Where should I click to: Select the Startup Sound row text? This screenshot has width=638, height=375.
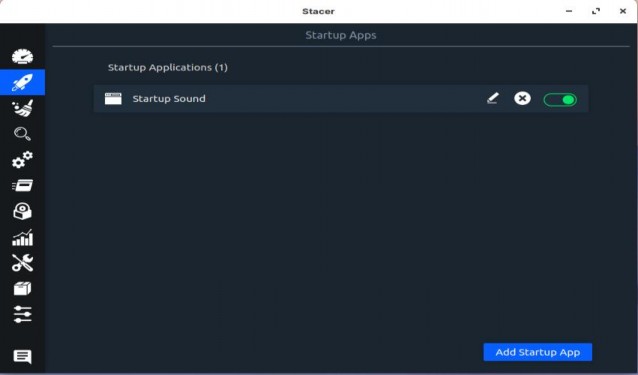point(169,99)
